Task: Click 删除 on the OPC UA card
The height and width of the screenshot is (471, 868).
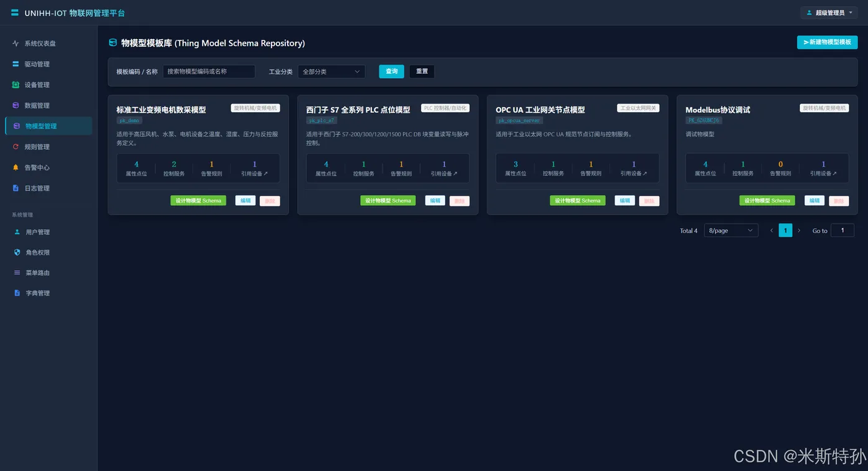Action: (x=649, y=201)
